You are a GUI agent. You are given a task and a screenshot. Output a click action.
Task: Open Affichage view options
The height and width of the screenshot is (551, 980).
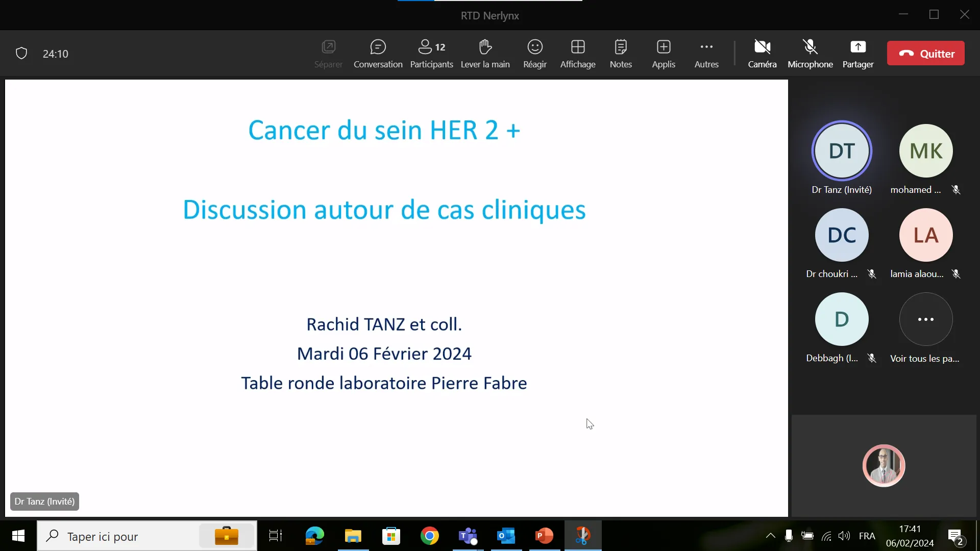tap(578, 53)
